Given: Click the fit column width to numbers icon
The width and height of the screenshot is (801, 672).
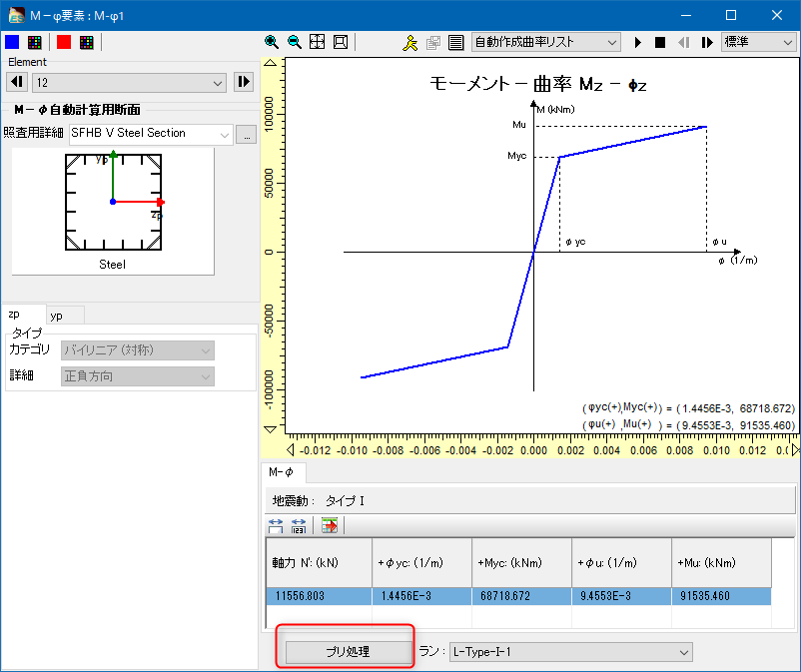Looking at the screenshot, I should point(299,525).
